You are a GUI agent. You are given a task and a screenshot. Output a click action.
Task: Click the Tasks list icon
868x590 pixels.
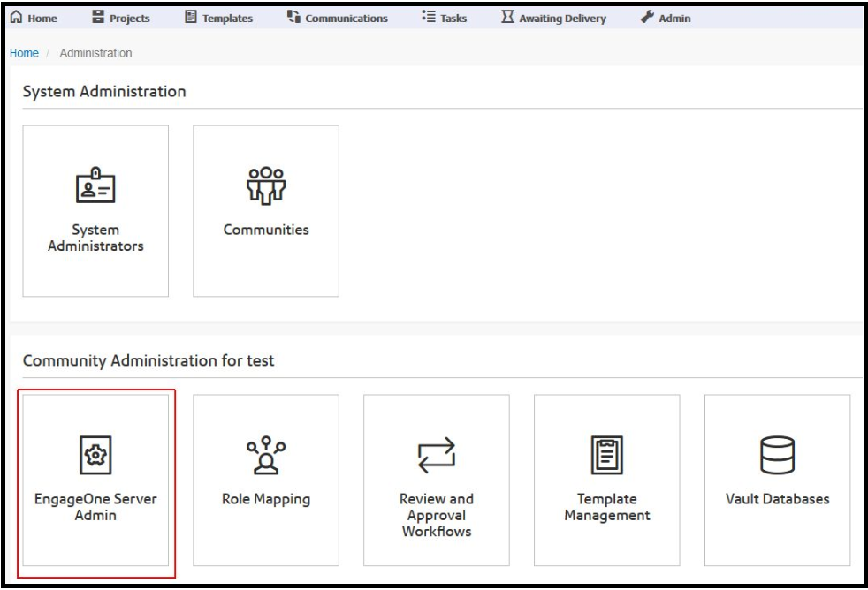click(x=429, y=16)
